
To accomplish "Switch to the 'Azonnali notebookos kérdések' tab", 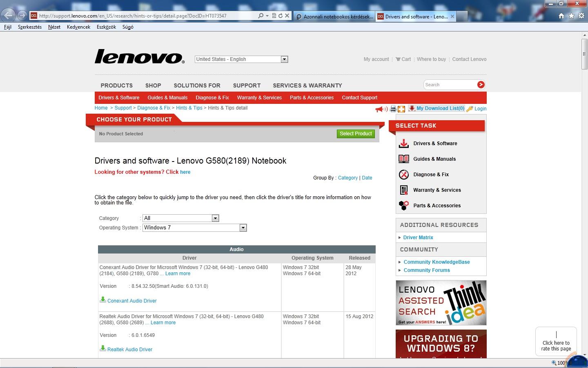I will pos(334,16).
